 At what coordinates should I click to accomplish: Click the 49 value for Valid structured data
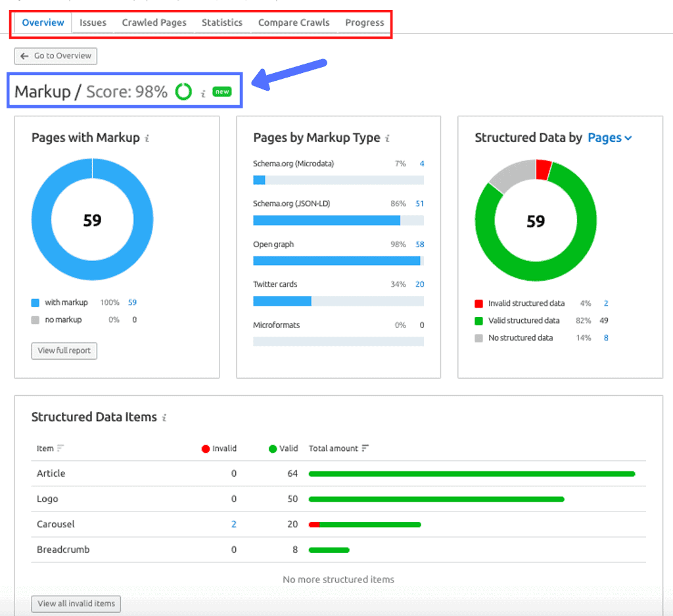(x=604, y=321)
